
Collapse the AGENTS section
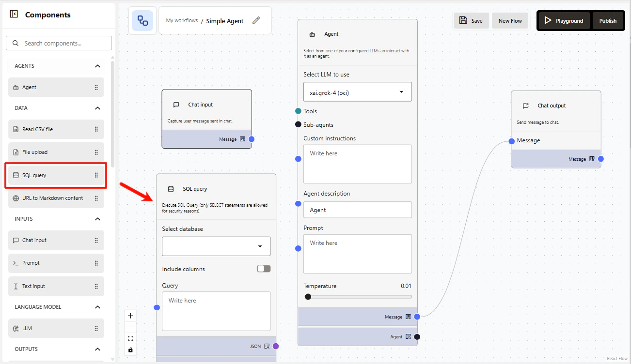pyautogui.click(x=97, y=66)
